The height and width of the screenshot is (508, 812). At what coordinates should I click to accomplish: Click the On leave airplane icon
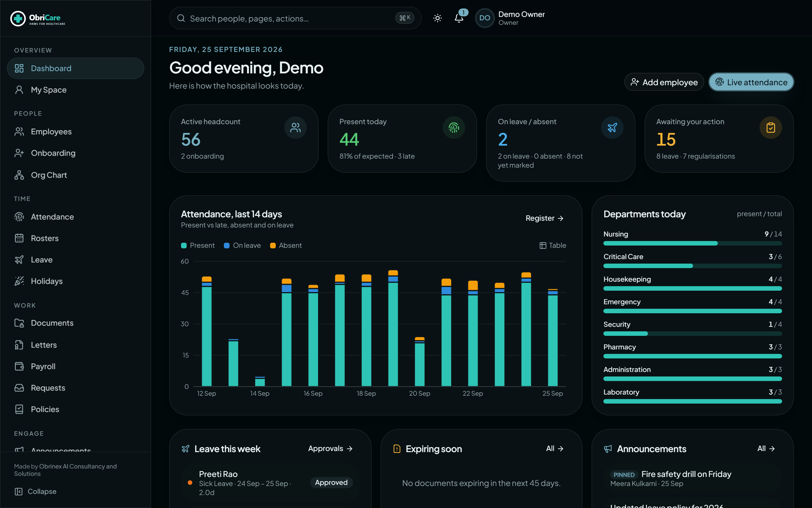pyautogui.click(x=612, y=128)
